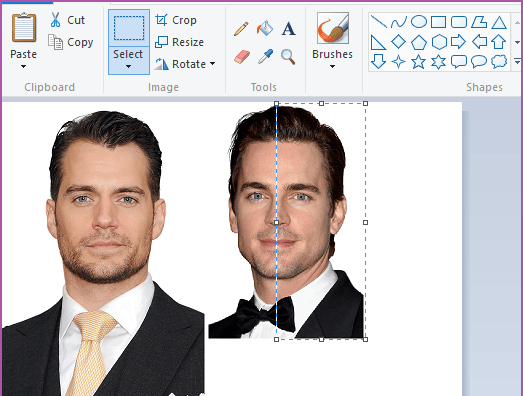This screenshot has width=523, height=396.
Task: Choose the Rectangle shape
Action: (438, 22)
